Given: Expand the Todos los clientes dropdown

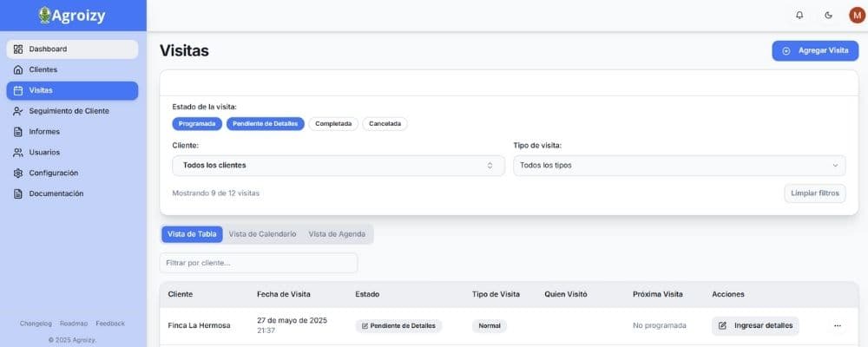Looking at the screenshot, I should 339,165.
